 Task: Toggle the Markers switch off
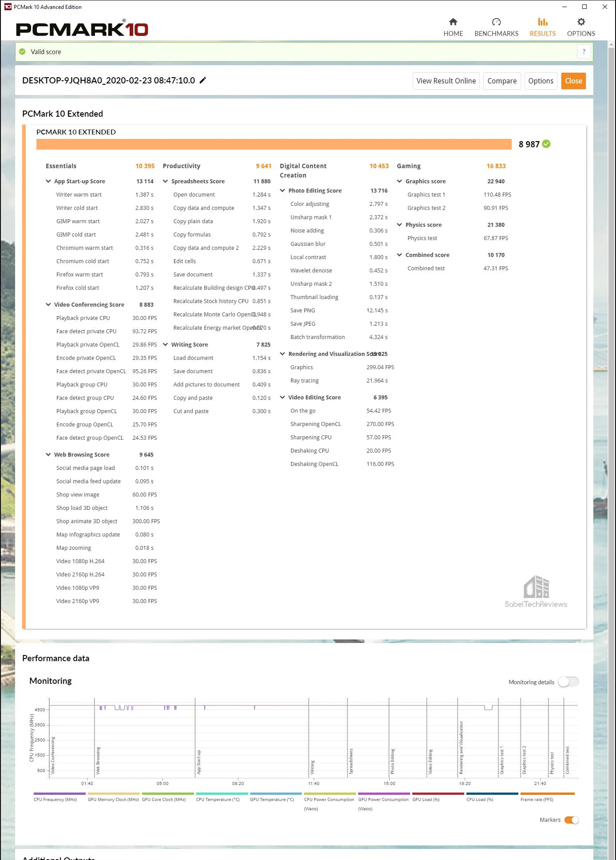click(572, 820)
